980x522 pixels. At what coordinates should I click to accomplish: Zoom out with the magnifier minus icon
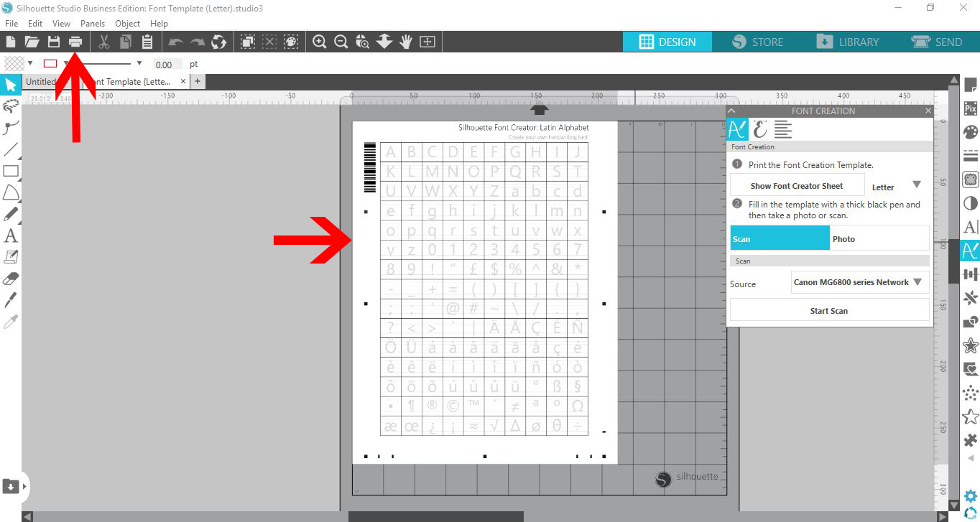tap(341, 42)
